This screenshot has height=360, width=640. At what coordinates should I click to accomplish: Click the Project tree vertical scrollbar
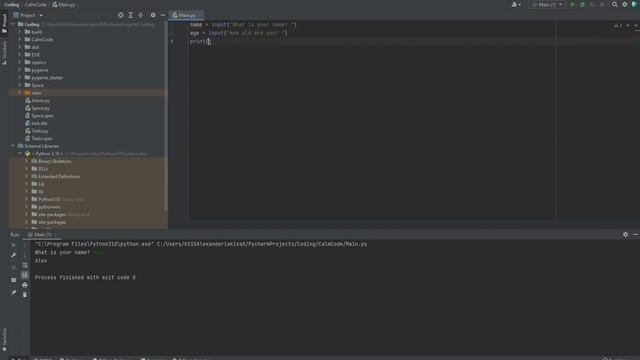(166, 116)
